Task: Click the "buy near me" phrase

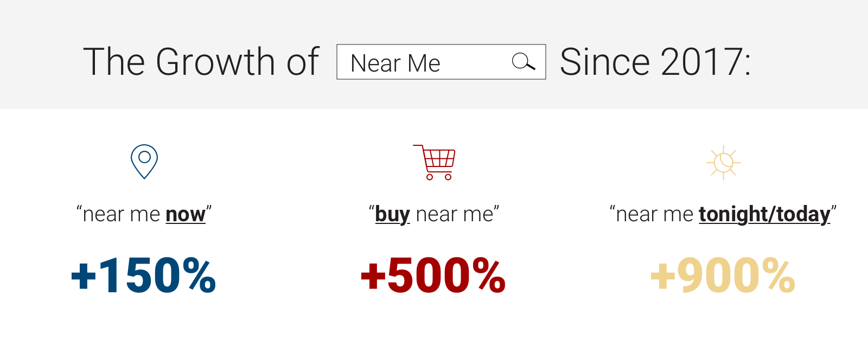Action: click(x=434, y=215)
